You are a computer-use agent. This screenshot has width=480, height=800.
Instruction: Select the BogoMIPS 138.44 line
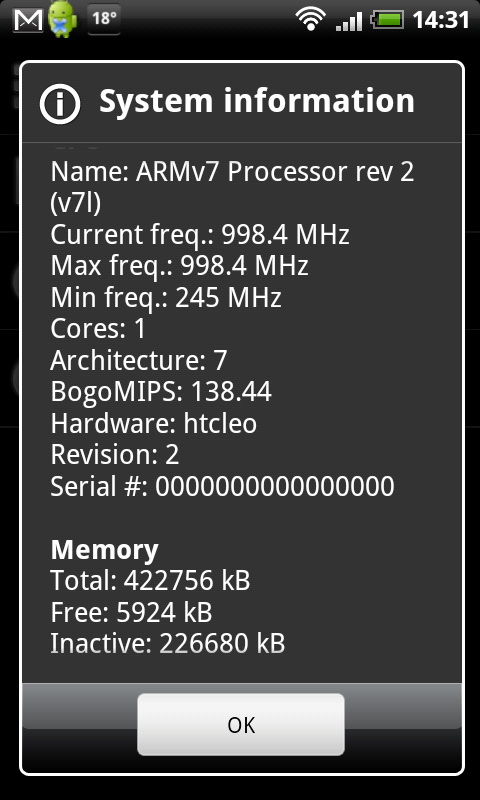coord(161,392)
